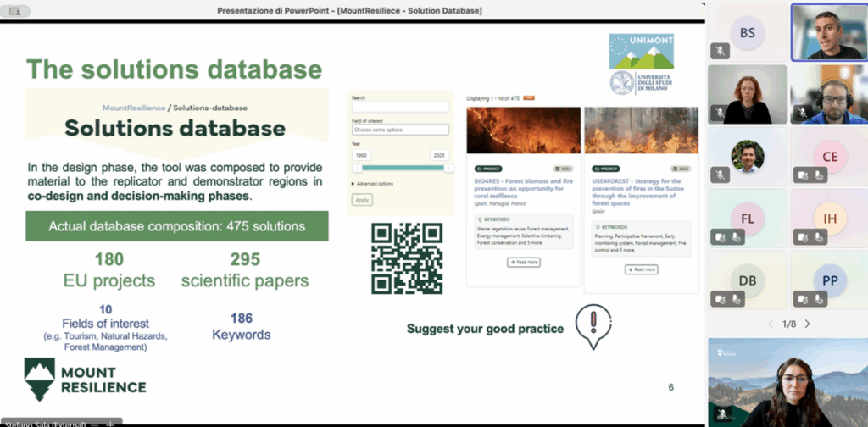Image resolution: width=868 pixels, height=427 pixels.
Task: Go to previous page of participants
Action: [x=771, y=324]
